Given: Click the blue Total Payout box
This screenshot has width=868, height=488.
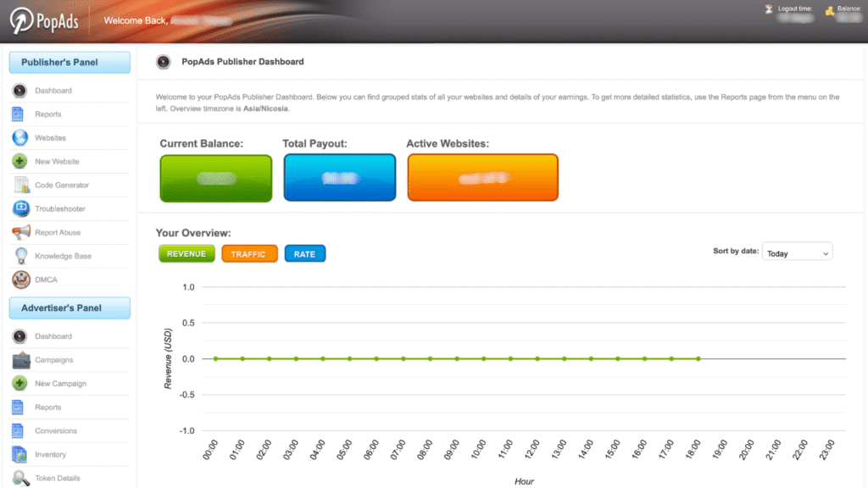Looking at the screenshot, I should (x=340, y=178).
